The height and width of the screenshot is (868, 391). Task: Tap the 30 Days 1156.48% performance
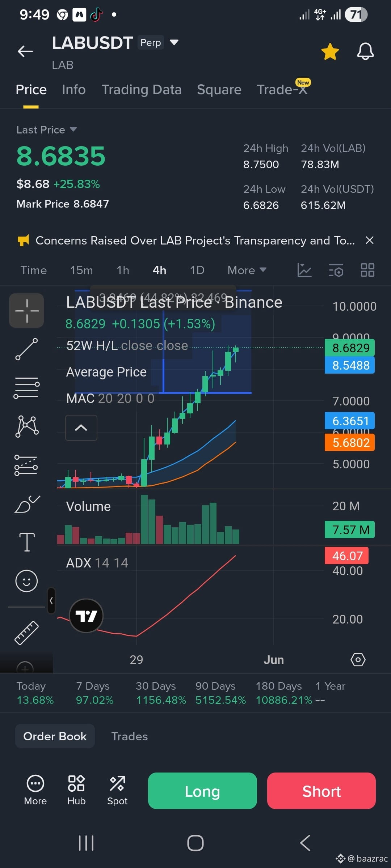click(161, 693)
